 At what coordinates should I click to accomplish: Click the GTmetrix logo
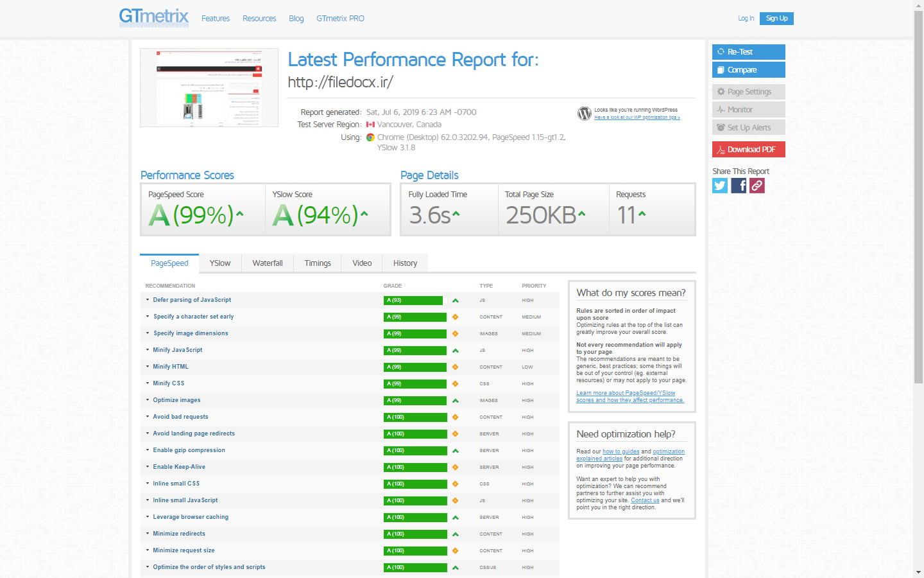coord(154,17)
